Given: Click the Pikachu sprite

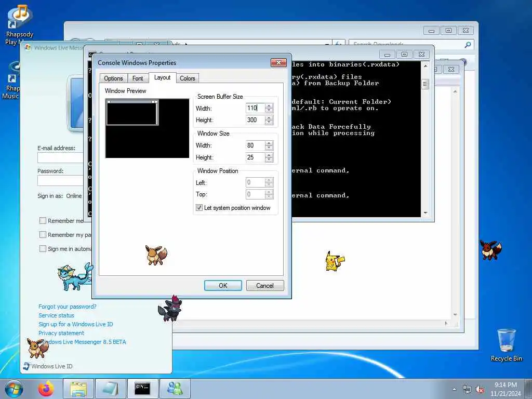Looking at the screenshot, I should point(335,261).
